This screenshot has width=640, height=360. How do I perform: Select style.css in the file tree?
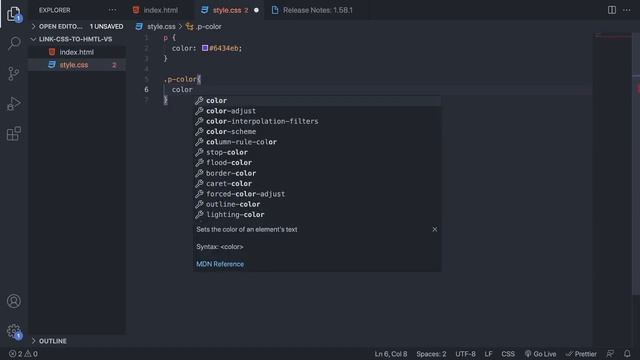pyautogui.click(x=77, y=65)
